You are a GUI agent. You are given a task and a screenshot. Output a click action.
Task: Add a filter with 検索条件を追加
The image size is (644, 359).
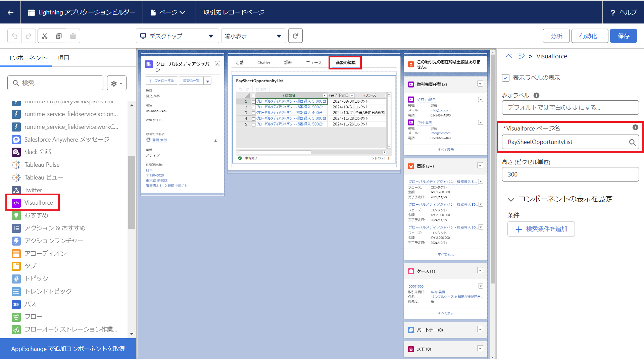click(x=541, y=229)
